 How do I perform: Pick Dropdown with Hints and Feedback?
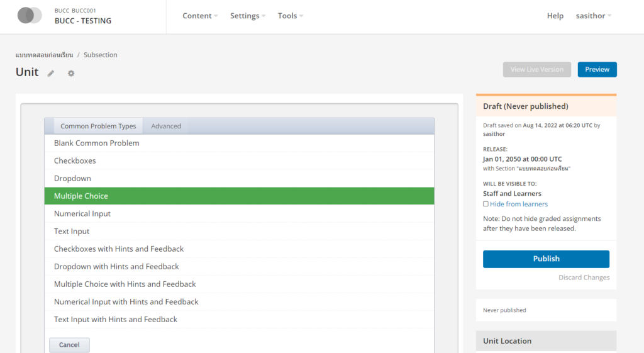(x=116, y=266)
